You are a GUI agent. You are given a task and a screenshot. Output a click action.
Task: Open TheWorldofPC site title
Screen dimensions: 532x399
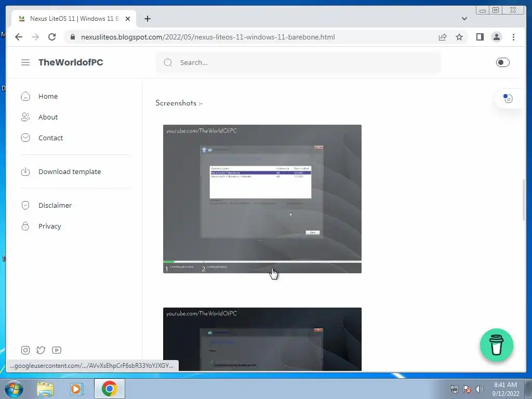[x=71, y=62]
